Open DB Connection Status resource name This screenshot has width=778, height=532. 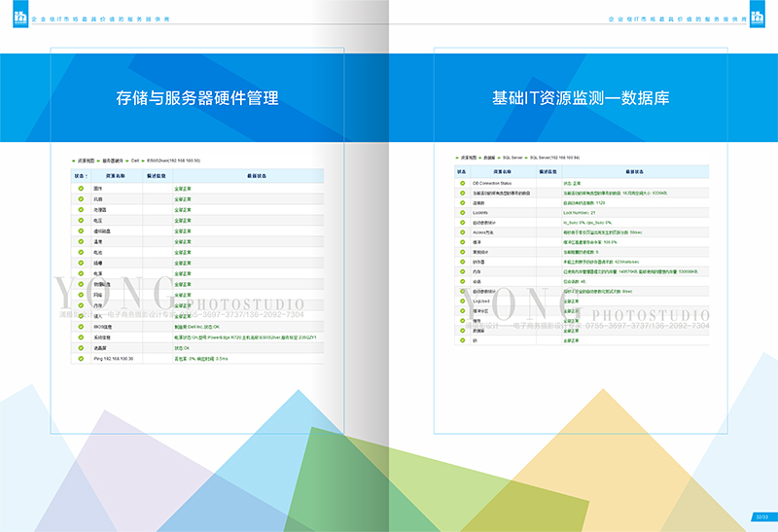point(492,183)
